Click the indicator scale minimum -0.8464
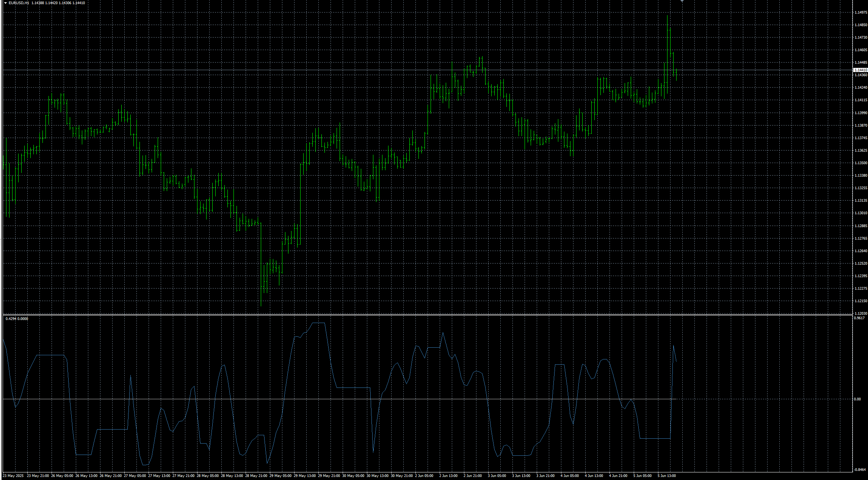Viewport: 868px width, 480px height. 860,470
